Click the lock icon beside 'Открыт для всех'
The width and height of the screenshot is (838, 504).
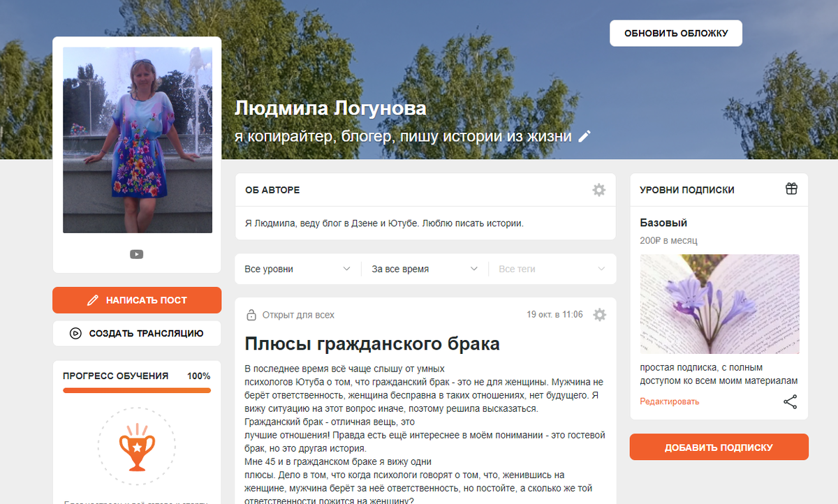[x=251, y=316]
